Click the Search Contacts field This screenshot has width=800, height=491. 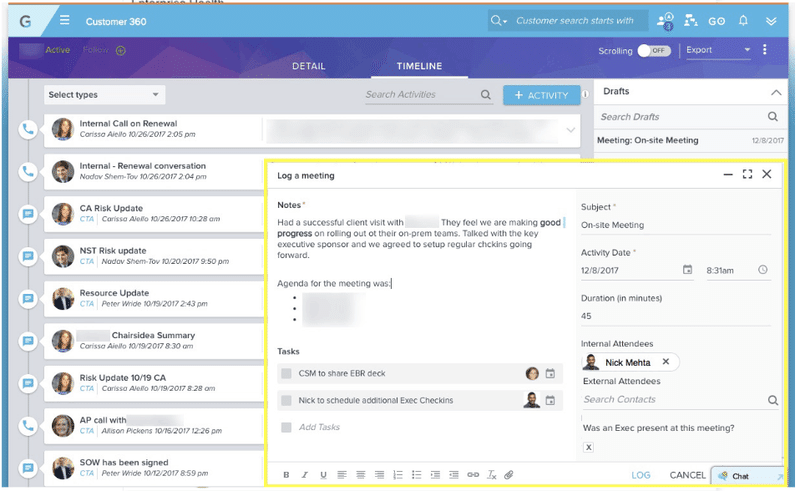tap(673, 400)
